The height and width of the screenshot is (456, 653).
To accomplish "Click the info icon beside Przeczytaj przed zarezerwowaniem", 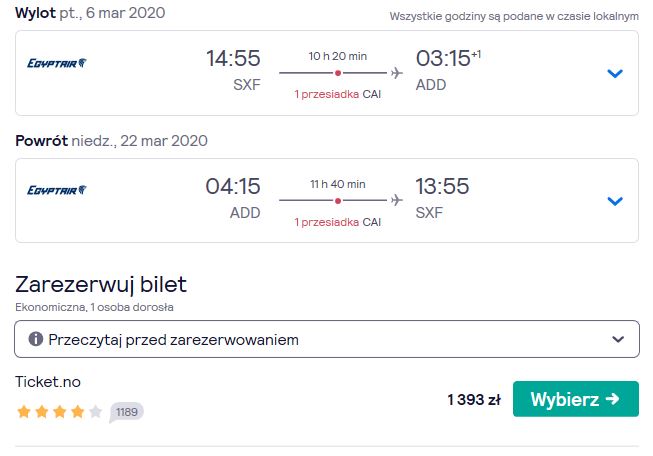I will [36, 339].
